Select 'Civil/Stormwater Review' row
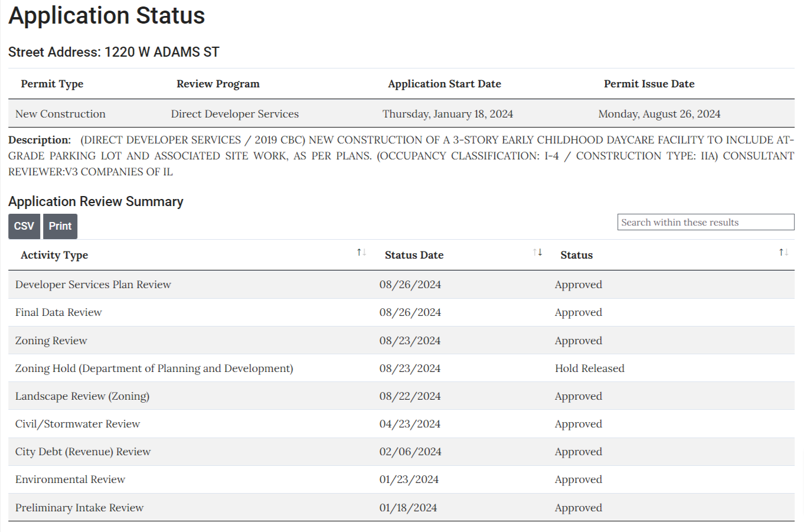This screenshot has height=532, width=804. click(401, 424)
